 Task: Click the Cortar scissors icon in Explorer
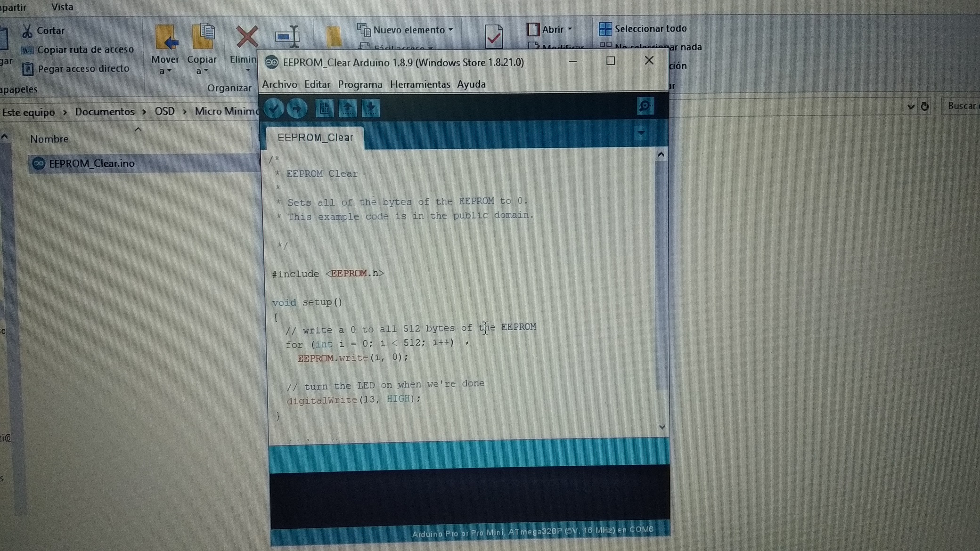coord(27,31)
